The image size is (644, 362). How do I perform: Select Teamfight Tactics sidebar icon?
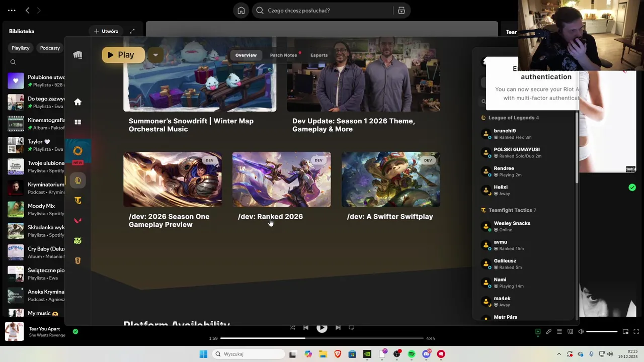[77, 201]
